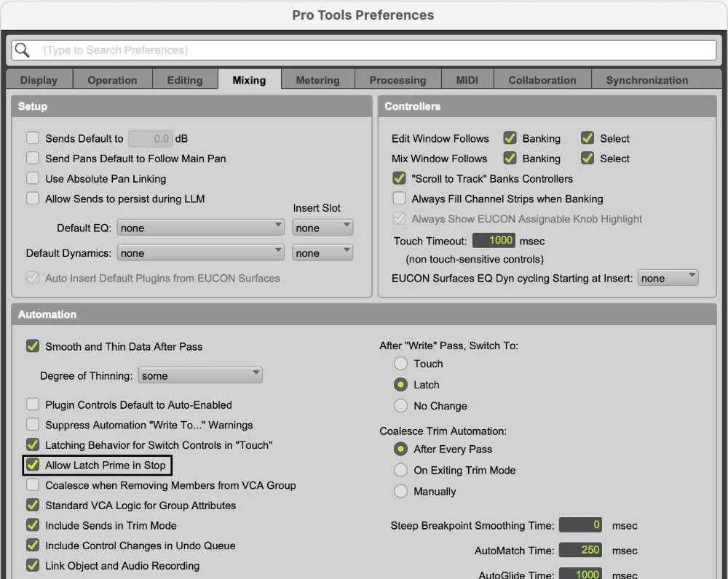This screenshot has height=579, width=728.
Task: Toggle Include Control Changes in Undo Queue
Action: coord(33,545)
